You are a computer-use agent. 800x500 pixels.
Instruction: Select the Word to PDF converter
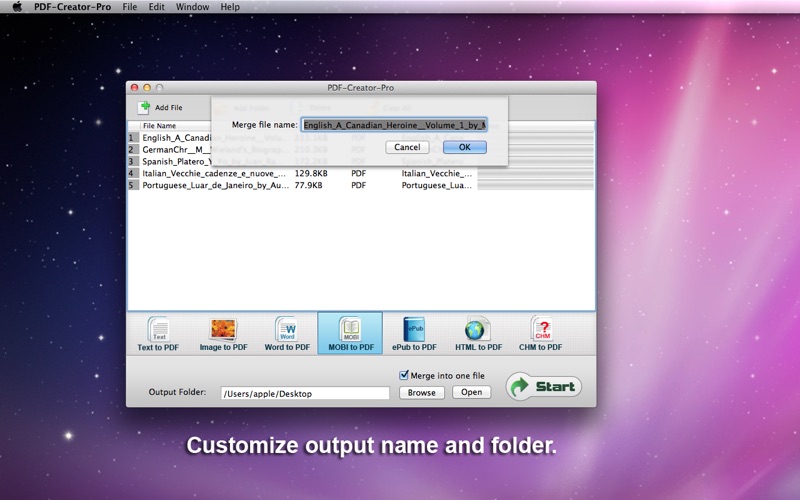(287, 334)
